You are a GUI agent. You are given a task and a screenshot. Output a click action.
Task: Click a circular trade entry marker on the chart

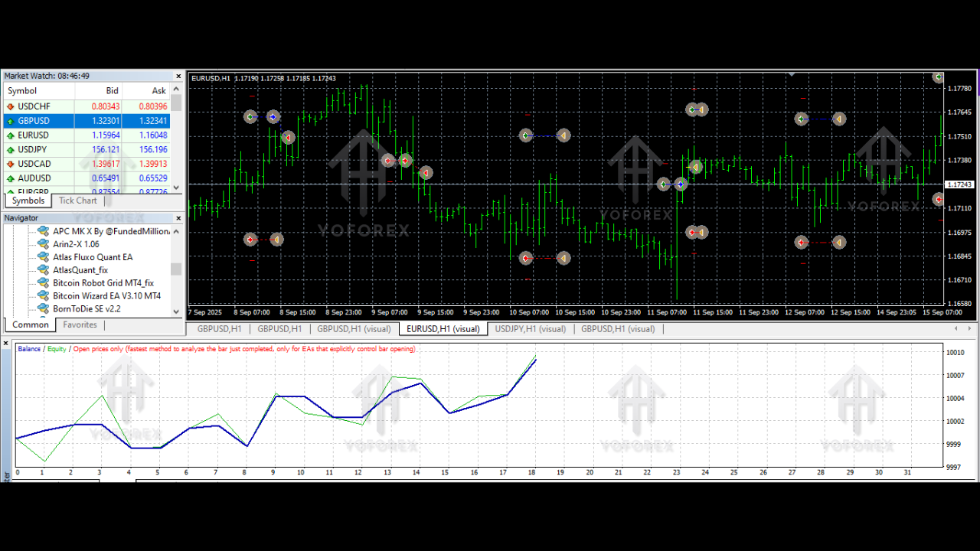click(250, 117)
